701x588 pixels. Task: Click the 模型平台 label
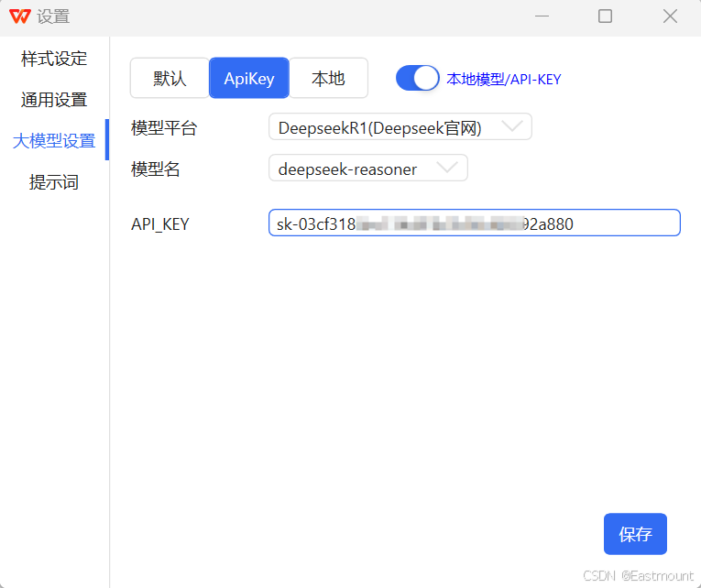point(164,128)
